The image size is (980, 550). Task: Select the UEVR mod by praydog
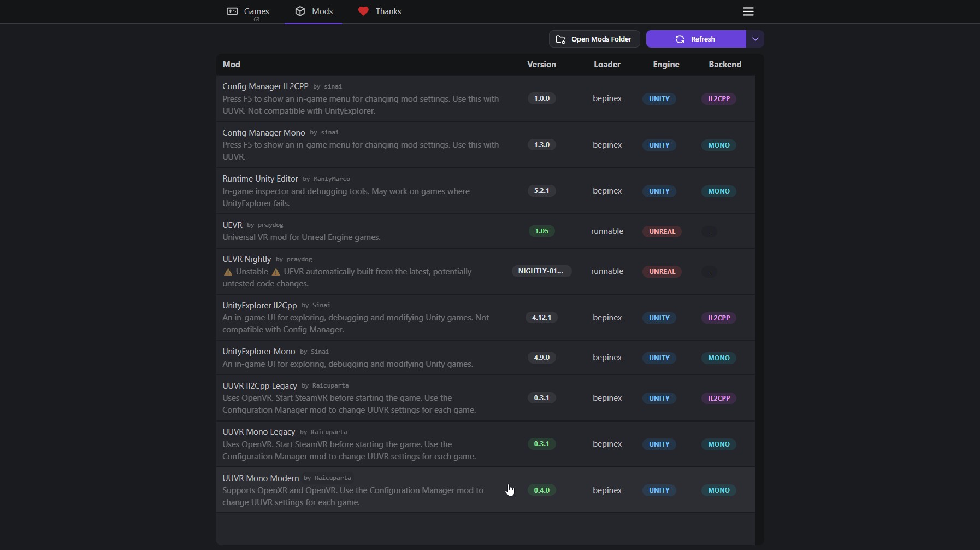pyautogui.click(x=232, y=225)
